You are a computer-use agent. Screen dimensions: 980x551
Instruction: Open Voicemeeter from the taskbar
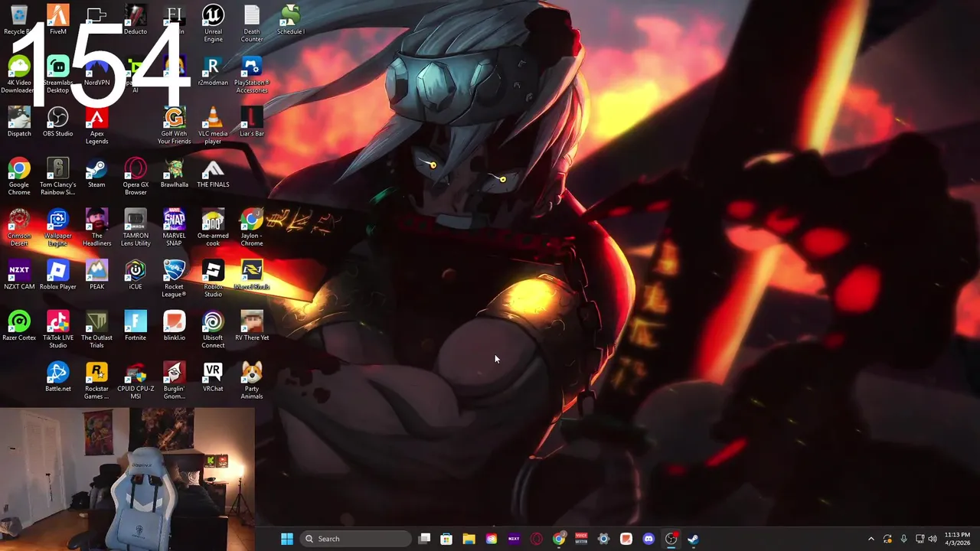581,539
